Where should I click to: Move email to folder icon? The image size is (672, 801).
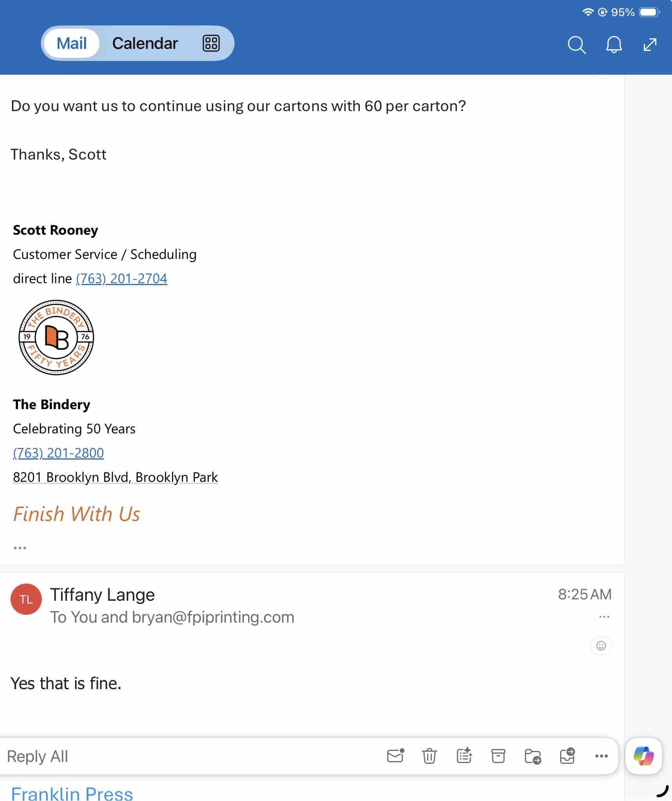[532, 756]
